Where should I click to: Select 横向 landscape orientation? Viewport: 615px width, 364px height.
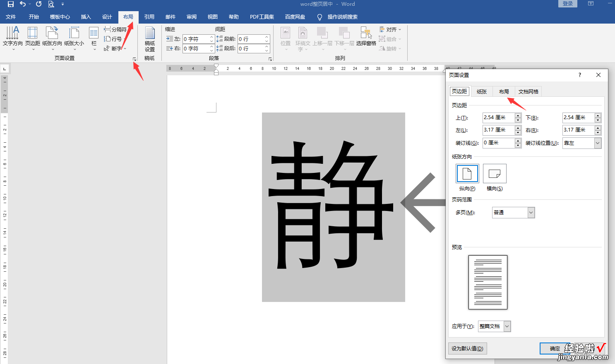click(x=495, y=174)
